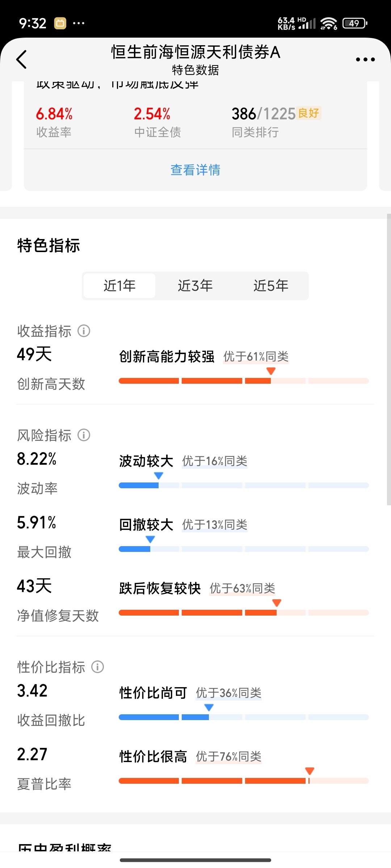This screenshot has height=868, width=391.
Task: Tap the 优于63%同类 label
Action: tap(243, 588)
